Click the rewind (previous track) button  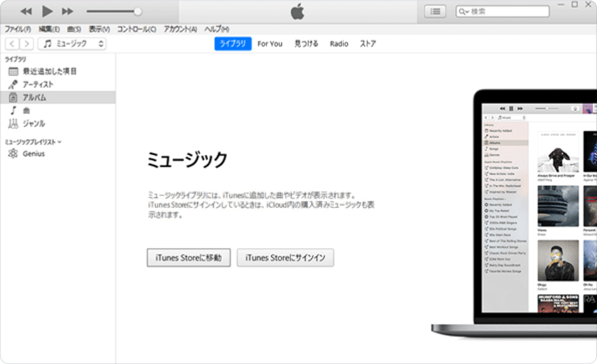pos(26,12)
